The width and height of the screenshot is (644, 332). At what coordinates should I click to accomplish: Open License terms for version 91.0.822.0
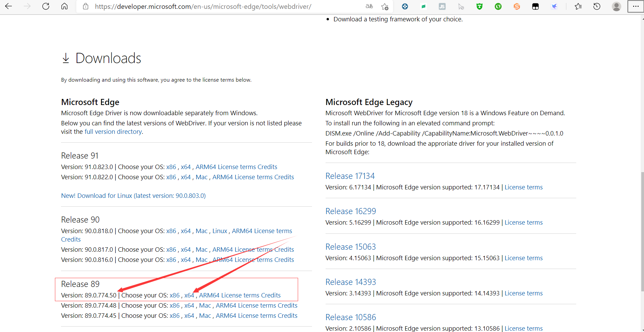click(x=254, y=177)
